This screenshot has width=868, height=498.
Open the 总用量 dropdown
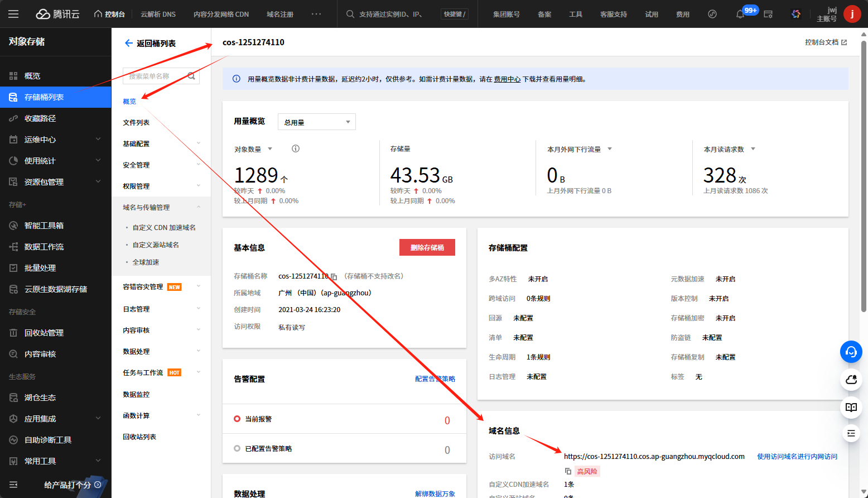coord(317,122)
